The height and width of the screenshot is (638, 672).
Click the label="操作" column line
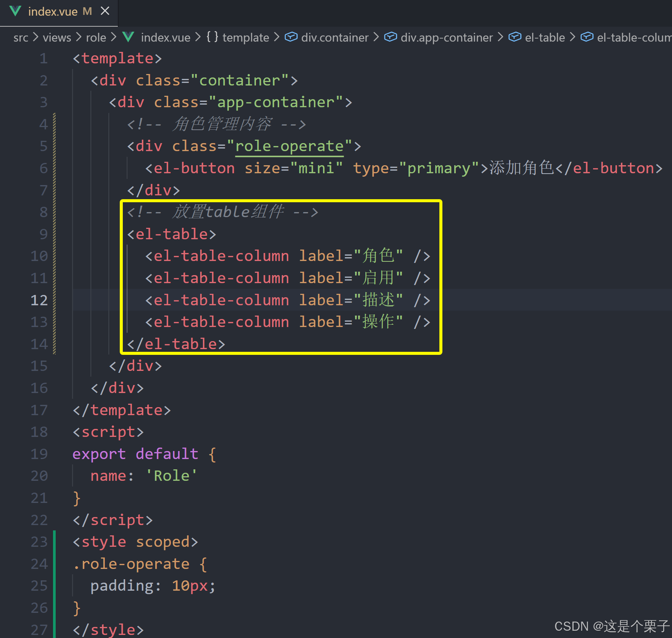[288, 322]
